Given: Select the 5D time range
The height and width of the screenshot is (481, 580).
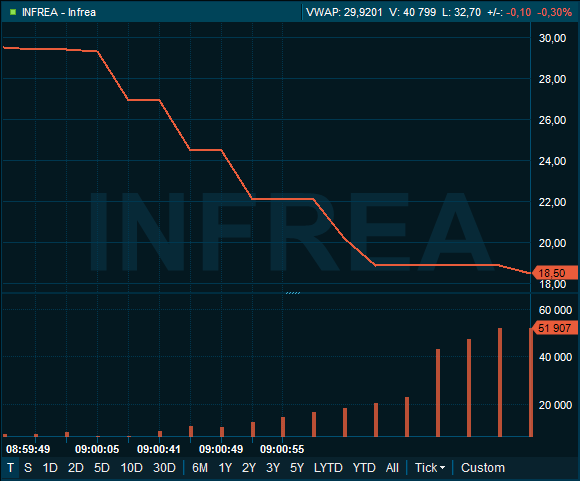Looking at the screenshot, I should coord(102,468).
